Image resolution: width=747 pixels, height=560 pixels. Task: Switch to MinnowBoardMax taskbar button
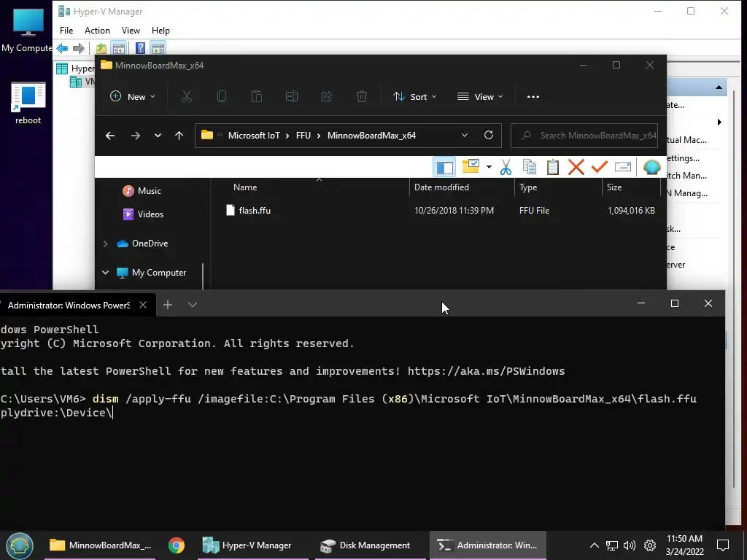[100, 545]
